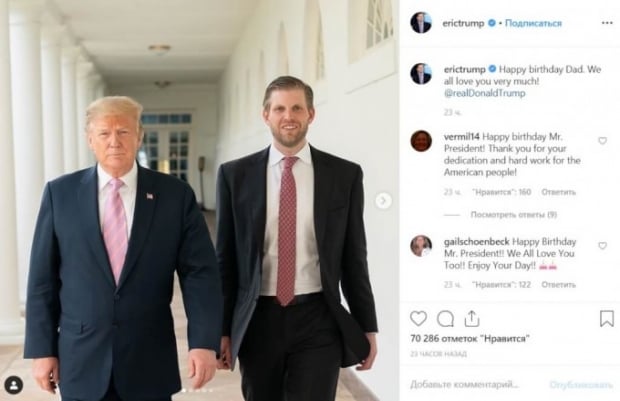Publish comment with Опубликовать button

tap(580, 385)
